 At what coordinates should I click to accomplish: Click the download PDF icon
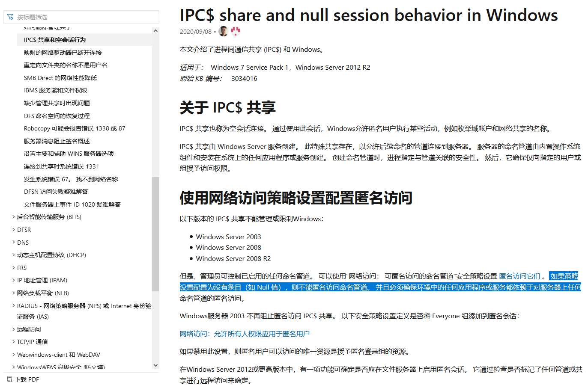pyautogui.click(x=9, y=379)
